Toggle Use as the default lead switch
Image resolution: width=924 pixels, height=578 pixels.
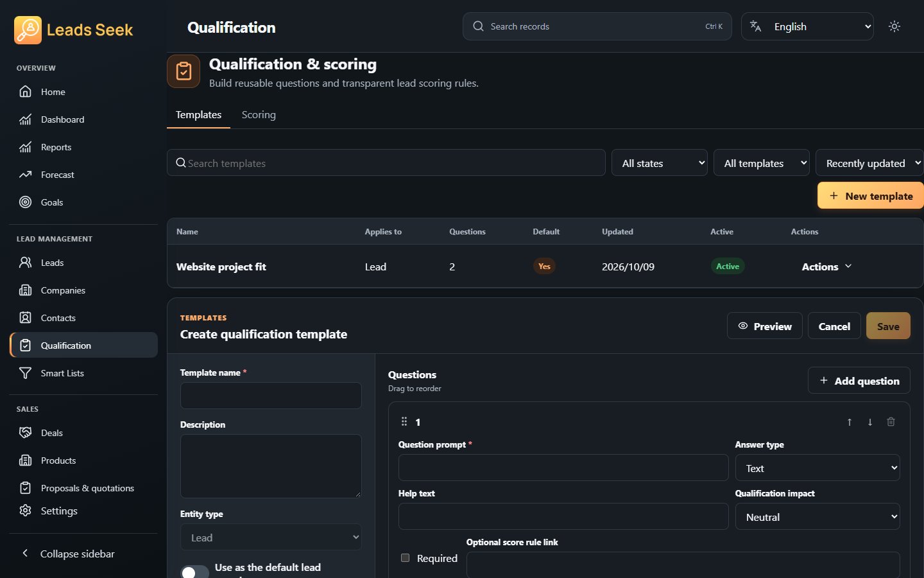[x=194, y=572]
